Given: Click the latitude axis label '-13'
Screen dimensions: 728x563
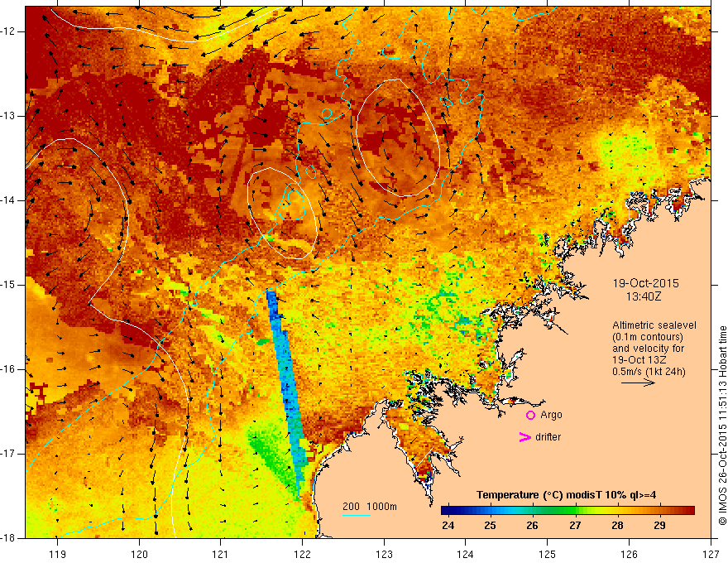Looking at the screenshot, I should click(9, 116).
